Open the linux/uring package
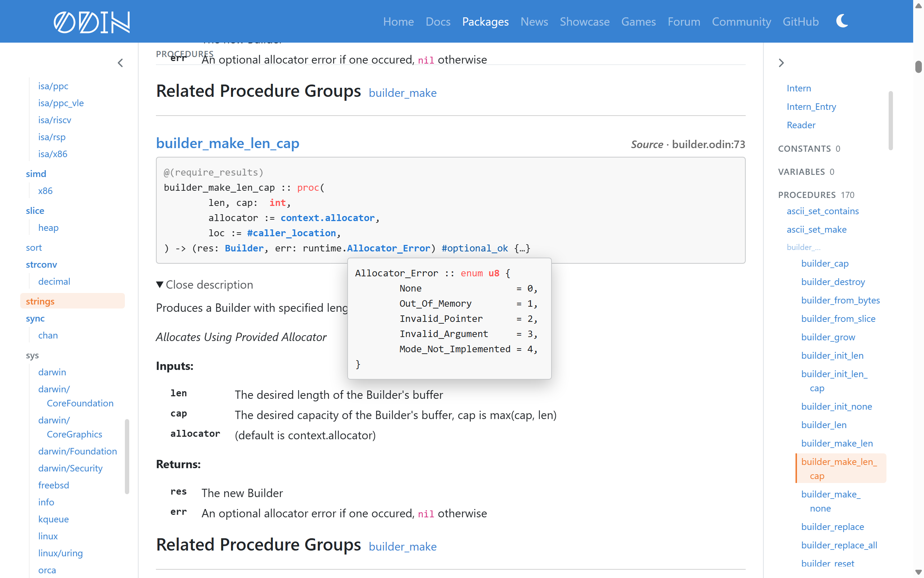Image resolution: width=924 pixels, height=578 pixels. (60, 553)
